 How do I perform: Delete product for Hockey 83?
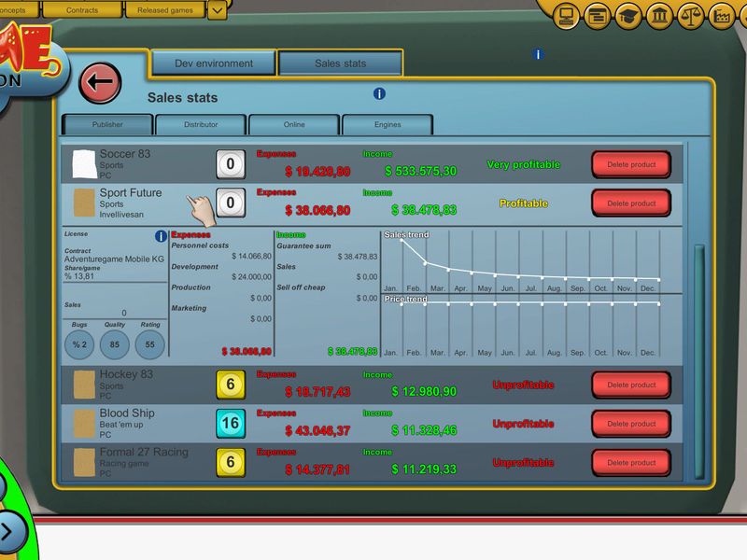click(631, 385)
